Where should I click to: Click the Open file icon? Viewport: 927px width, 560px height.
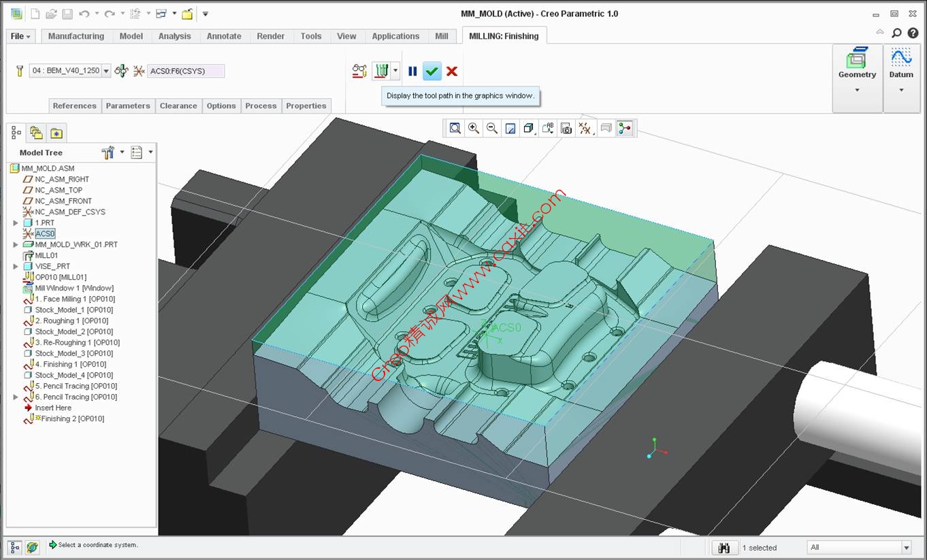51,14
